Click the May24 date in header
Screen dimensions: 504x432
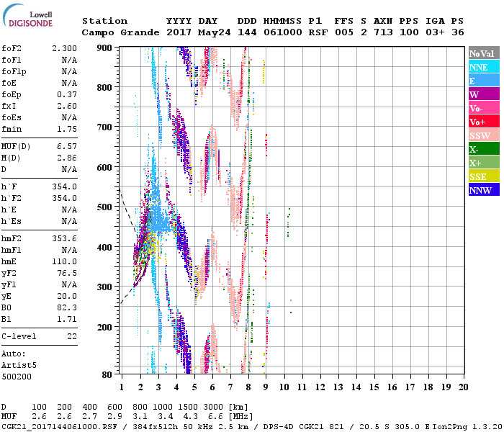coord(214,32)
